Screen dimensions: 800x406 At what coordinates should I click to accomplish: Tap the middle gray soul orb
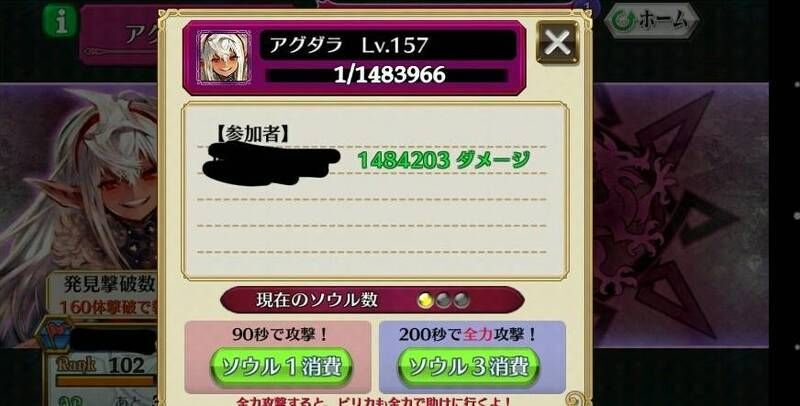(x=443, y=300)
